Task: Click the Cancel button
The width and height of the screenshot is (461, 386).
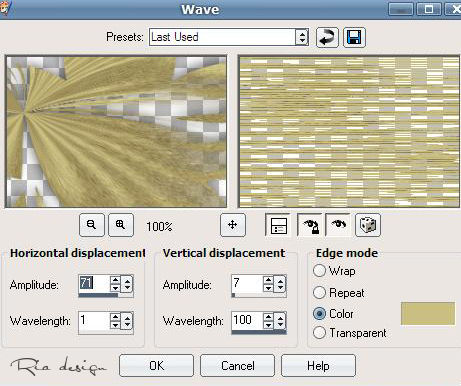Action: [x=237, y=366]
